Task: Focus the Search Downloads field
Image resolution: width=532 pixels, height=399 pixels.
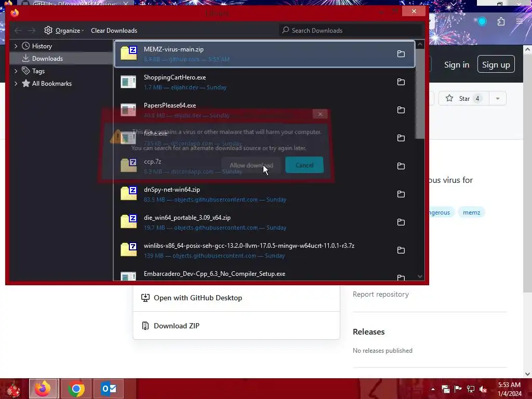Action: click(351, 31)
